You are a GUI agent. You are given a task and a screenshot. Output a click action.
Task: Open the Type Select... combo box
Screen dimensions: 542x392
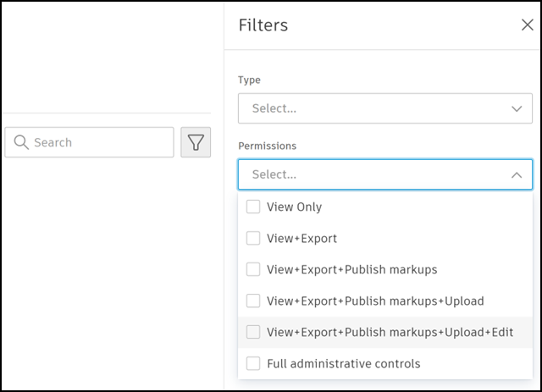(373, 108)
